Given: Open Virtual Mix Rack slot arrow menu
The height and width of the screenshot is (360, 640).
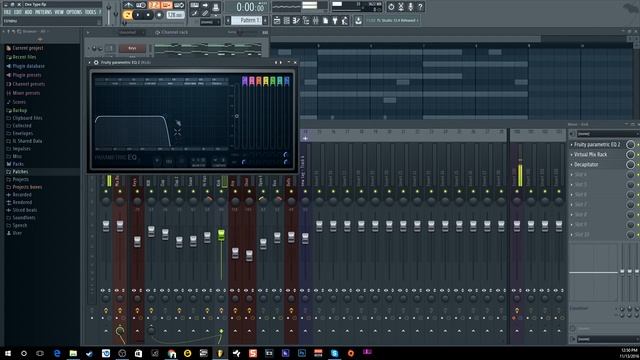Looking at the screenshot, I should [571, 155].
